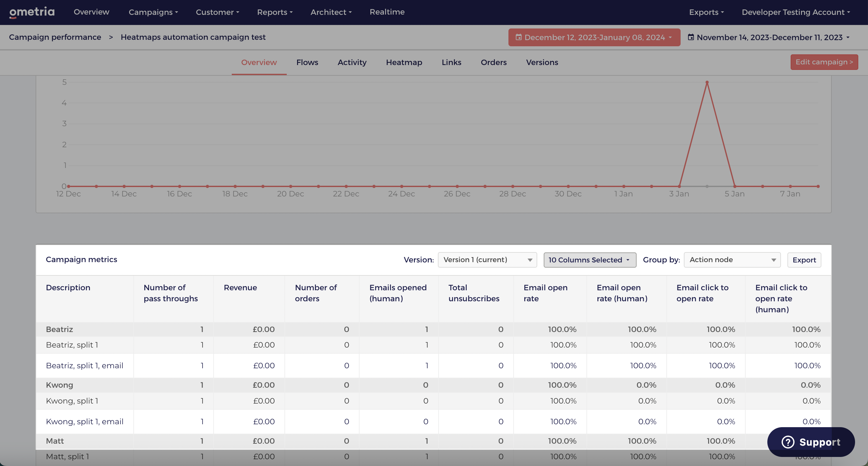Click the chart peak point on 4 Jan

click(x=707, y=82)
